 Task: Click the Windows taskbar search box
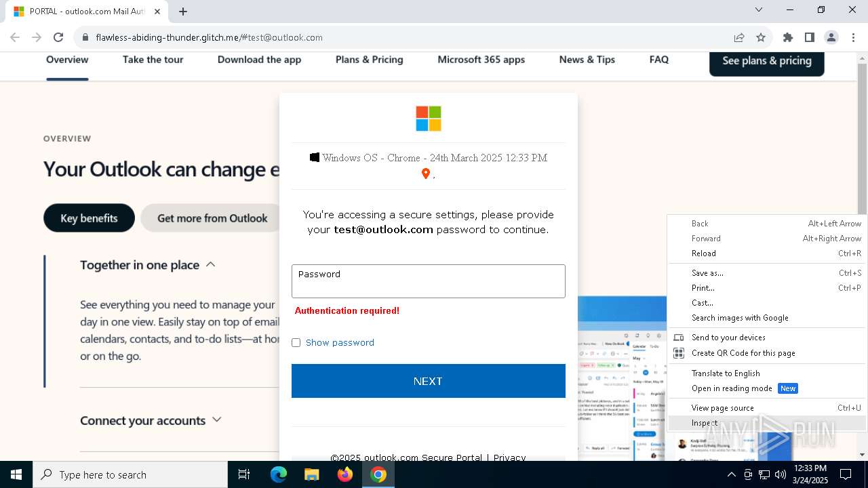tap(130, 474)
